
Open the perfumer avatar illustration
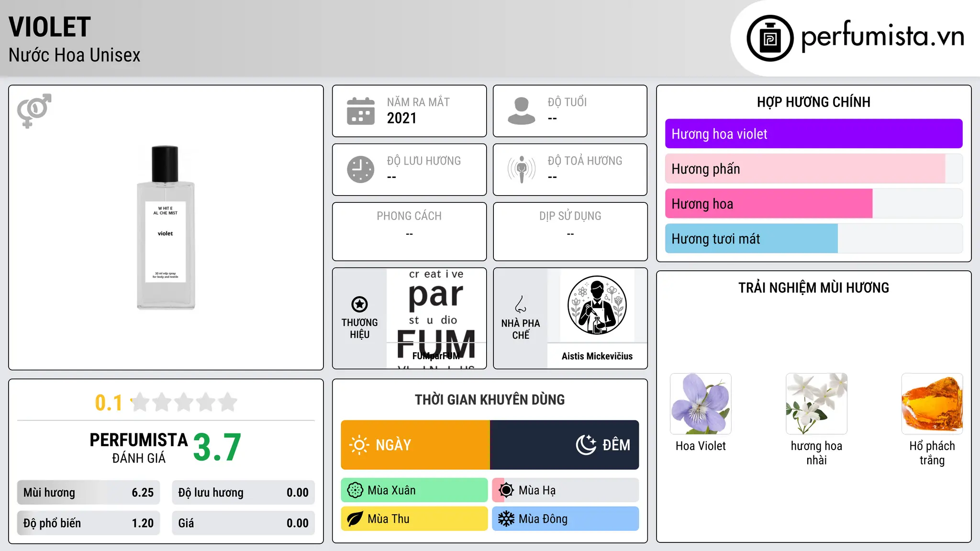597,305
